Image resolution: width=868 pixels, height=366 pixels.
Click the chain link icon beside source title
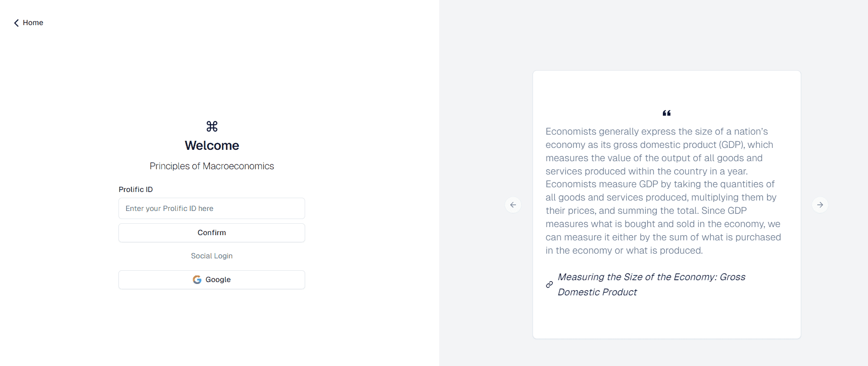[x=550, y=284]
